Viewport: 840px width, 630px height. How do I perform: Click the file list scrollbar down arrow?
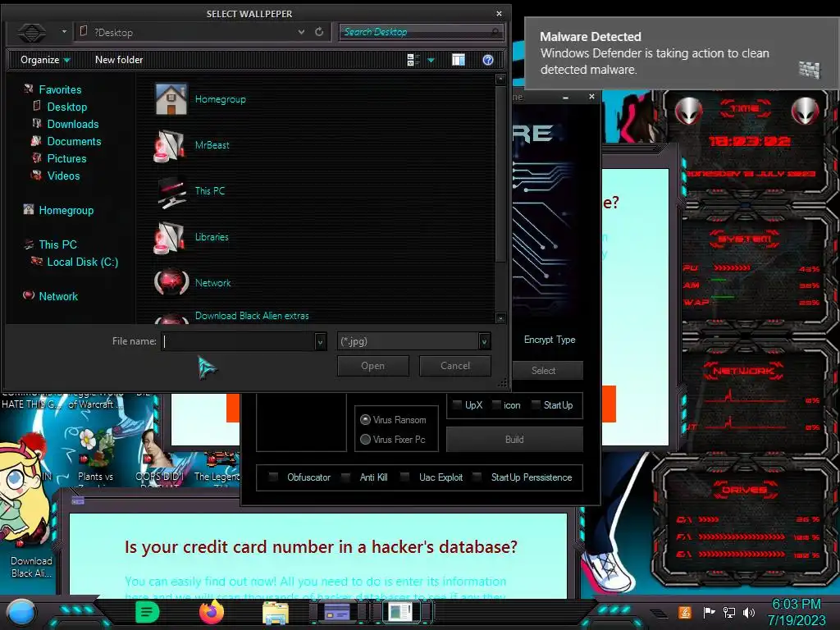click(x=500, y=317)
